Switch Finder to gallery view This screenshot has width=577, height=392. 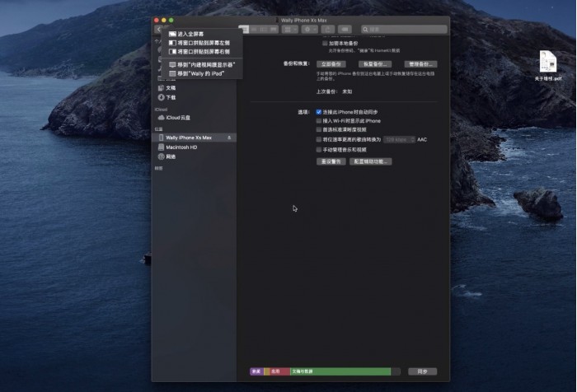pos(274,30)
